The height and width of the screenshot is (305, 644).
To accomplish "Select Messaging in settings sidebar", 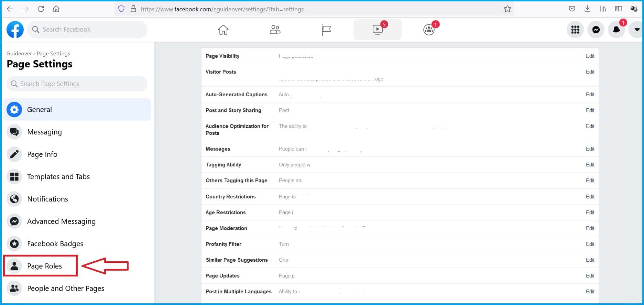I will (x=77, y=132).
